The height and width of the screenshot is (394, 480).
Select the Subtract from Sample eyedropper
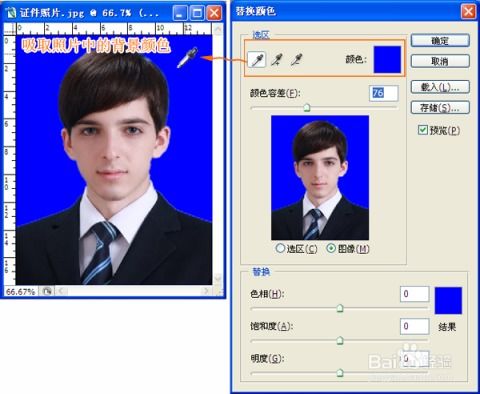point(296,60)
